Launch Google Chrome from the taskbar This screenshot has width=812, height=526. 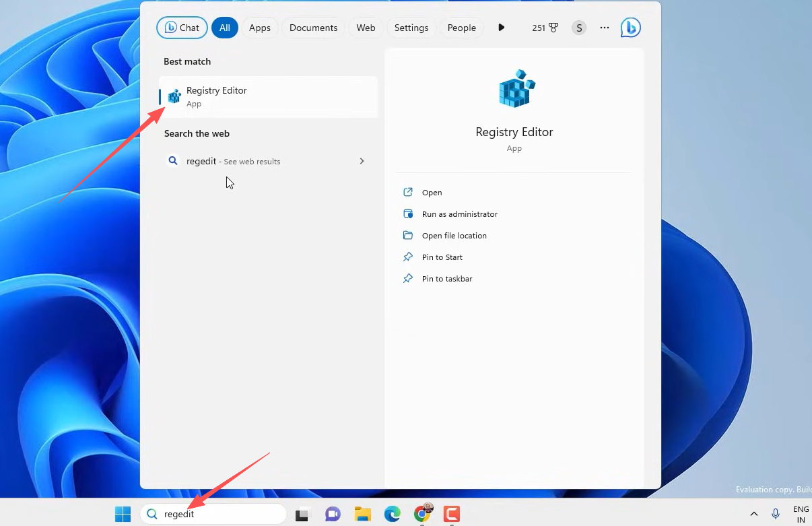tap(423, 514)
